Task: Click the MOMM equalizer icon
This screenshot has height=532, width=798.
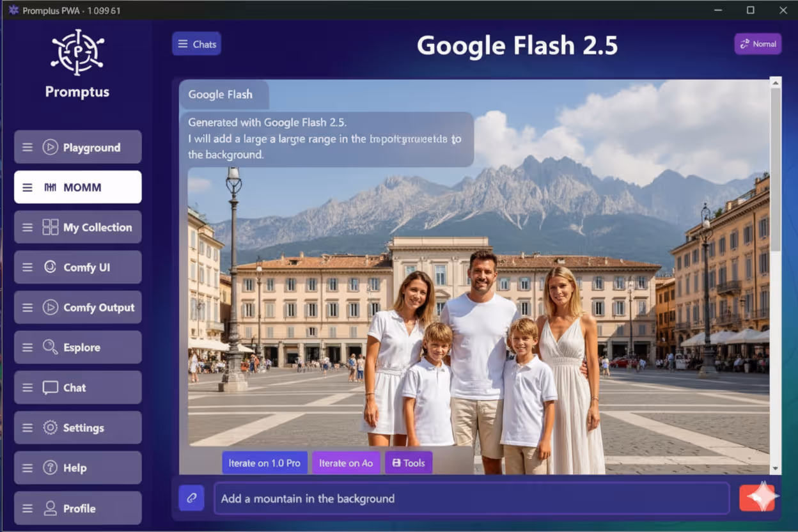Action: pyautogui.click(x=50, y=187)
